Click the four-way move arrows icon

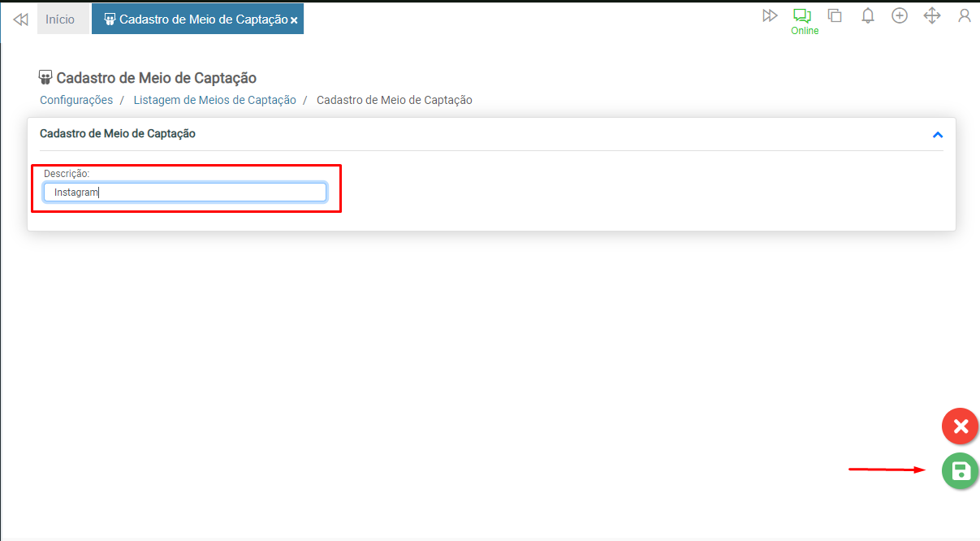[932, 15]
